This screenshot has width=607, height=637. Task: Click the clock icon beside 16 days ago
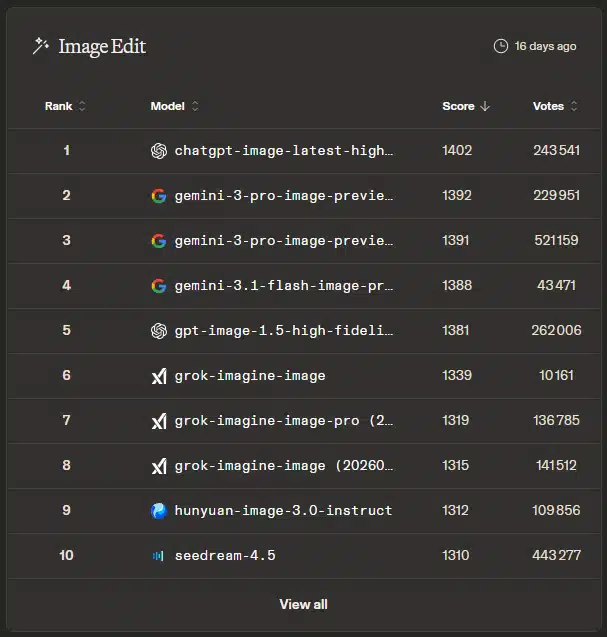(501, 46)
